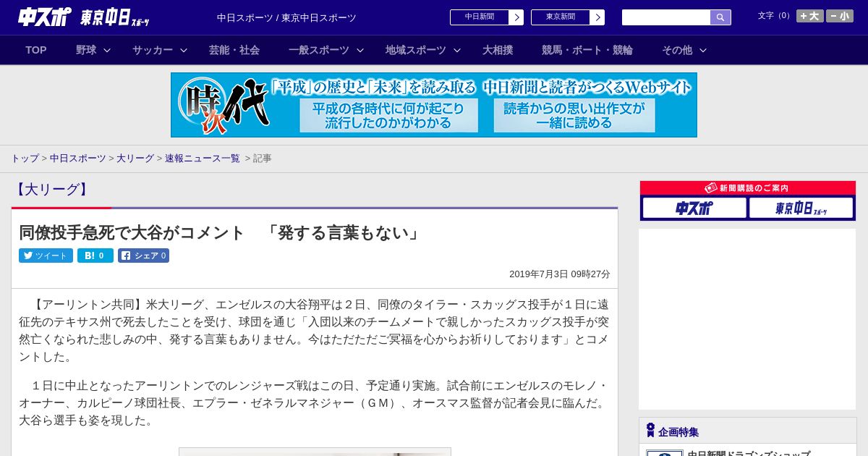Share the article with the ツイート button
868x456 pixels.
(x=46, y=256)
